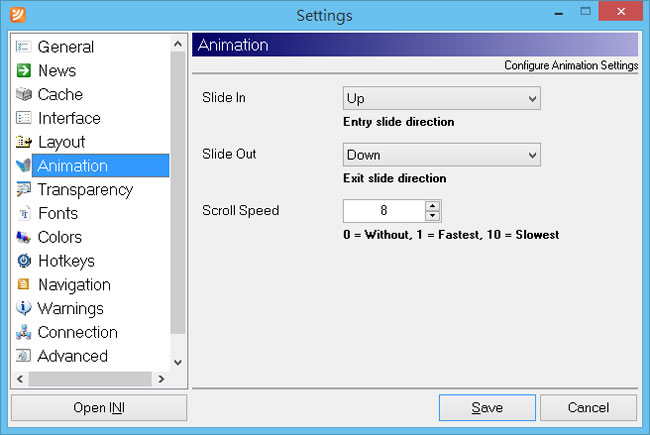This screenshot has height=435, width=650.
Task: Click the horizontal scrollbar right arrow
Action: pyautogui.click(x=161, y=379)
